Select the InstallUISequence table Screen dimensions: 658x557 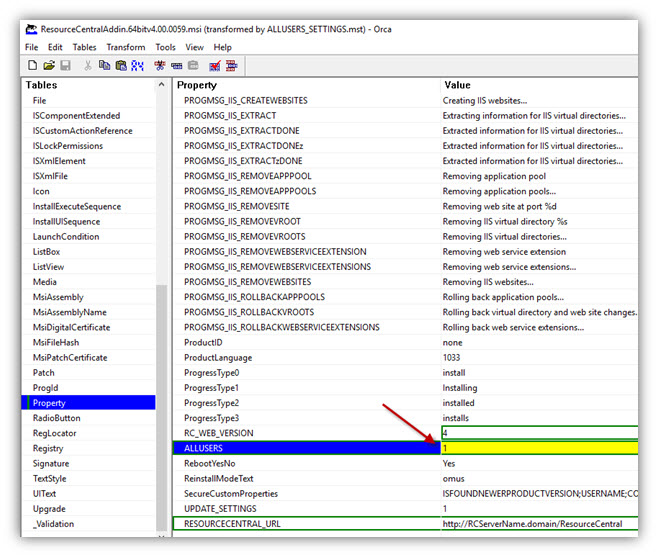click(x=66, y=222)
